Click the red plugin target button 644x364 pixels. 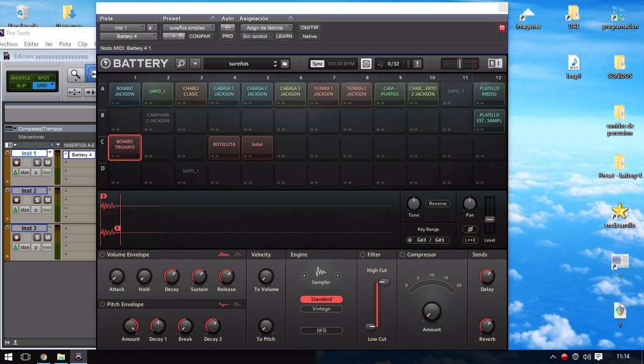[502, 27]
